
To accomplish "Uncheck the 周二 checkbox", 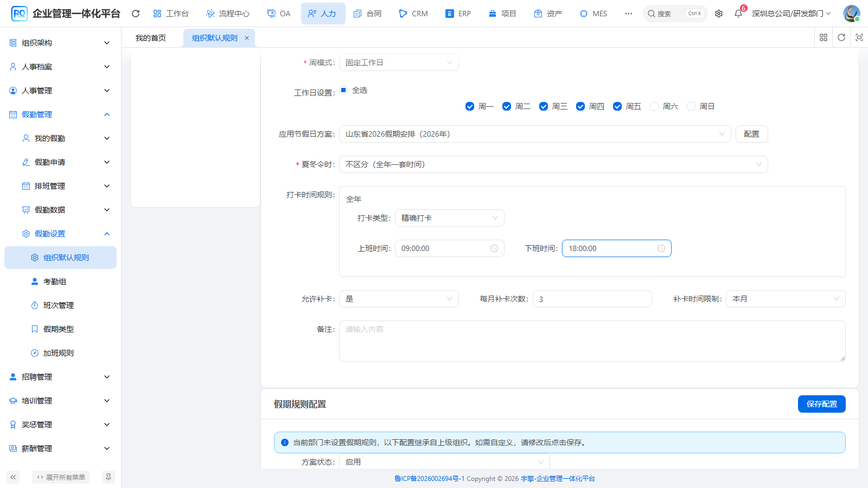I will (x=507, y=106).
